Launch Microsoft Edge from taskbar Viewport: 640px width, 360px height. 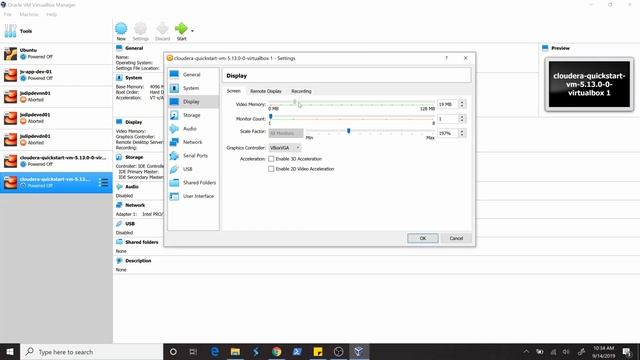point(215,352)
